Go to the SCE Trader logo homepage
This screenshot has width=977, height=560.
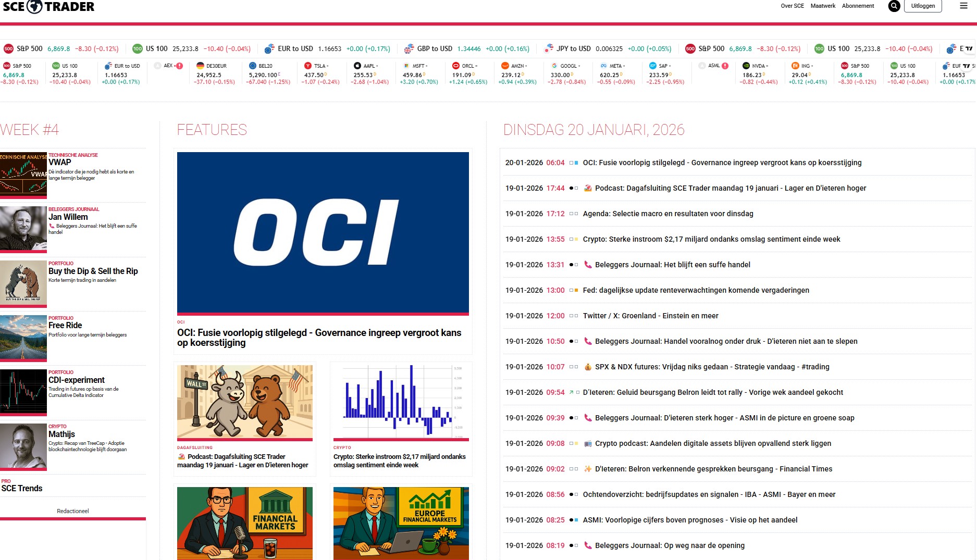click(x=48, y=7)
